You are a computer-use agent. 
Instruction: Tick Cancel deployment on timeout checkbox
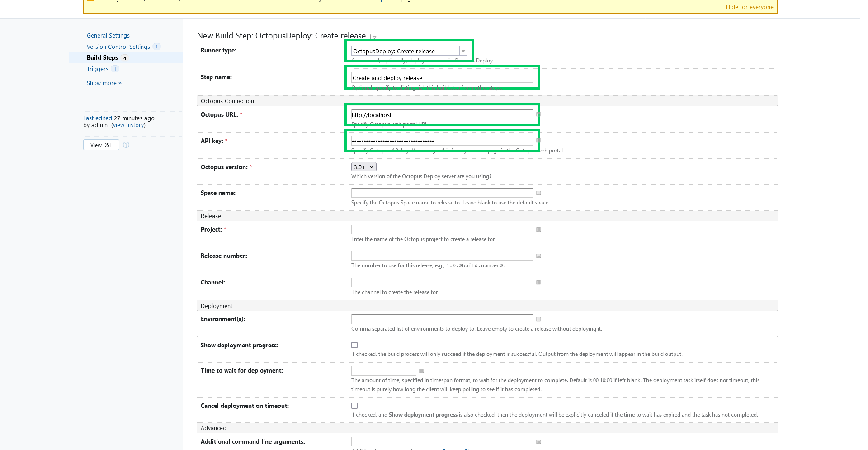354,406
